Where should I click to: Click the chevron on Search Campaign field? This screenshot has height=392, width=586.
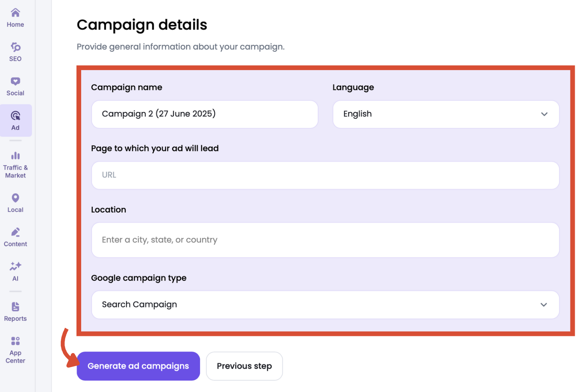pyautogui.click(x=544, y=305)
